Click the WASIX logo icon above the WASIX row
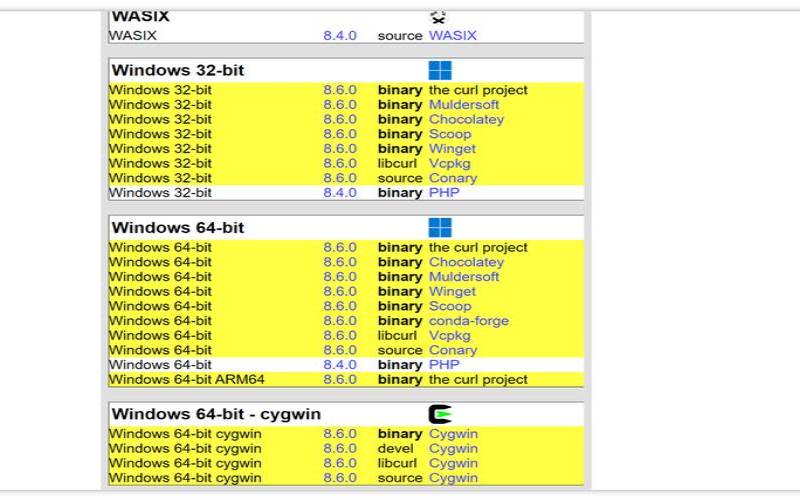 point(438,17)
